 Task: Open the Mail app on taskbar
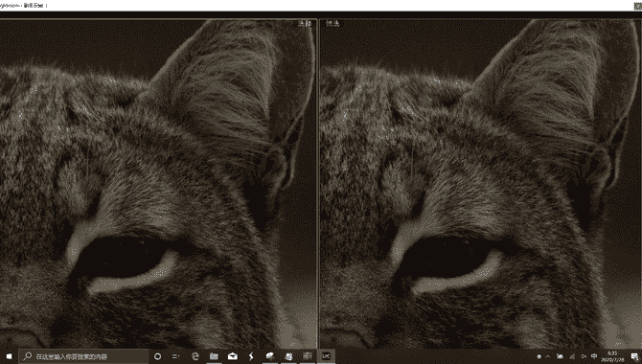tap(233, 356)
